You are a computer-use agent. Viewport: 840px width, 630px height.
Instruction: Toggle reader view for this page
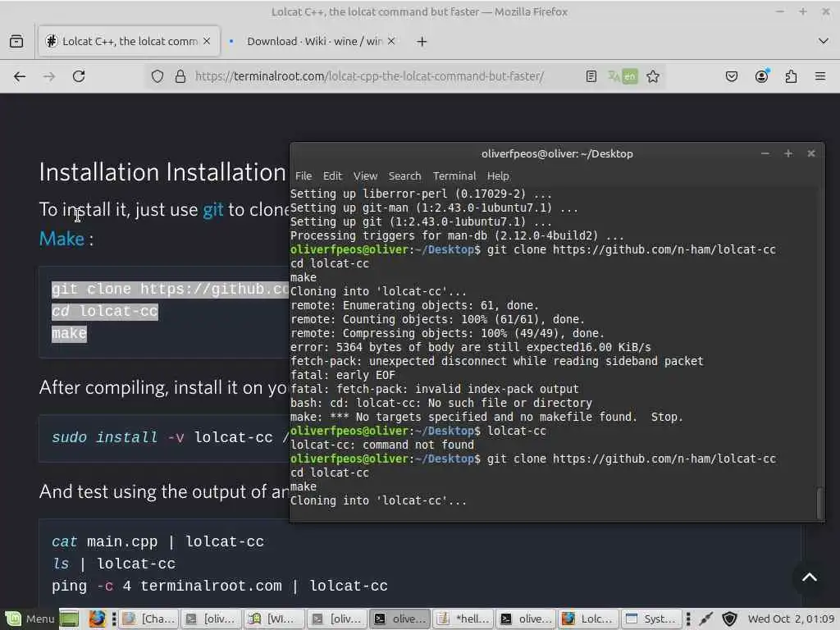591,76
